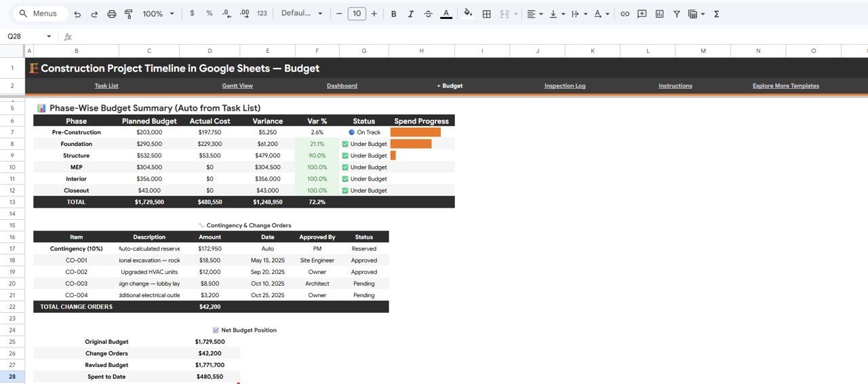Open the 100% zoom dropdown
Screen dimensions: 868x384
(158, 14)
